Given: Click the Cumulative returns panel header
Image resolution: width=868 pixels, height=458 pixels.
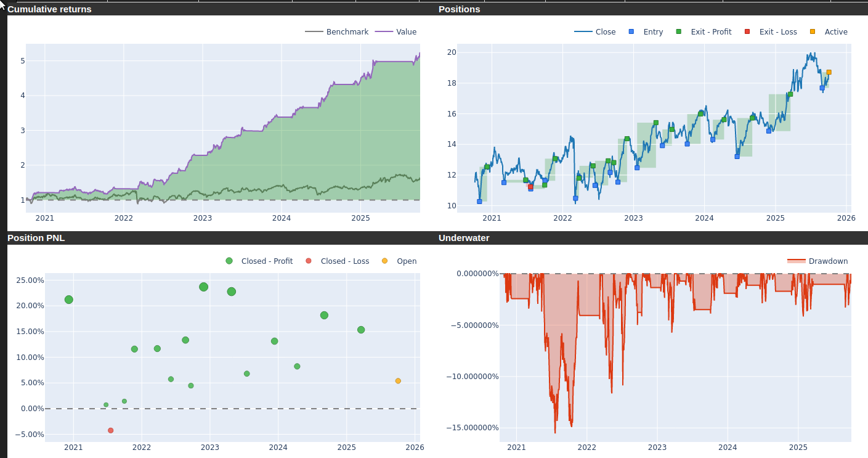Looking at the screenshot, I should [x=49, y=9].
